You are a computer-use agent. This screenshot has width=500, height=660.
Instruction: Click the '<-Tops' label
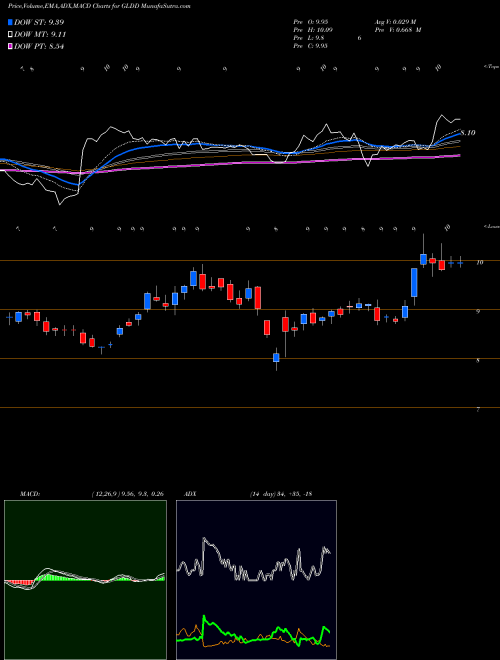492,67
